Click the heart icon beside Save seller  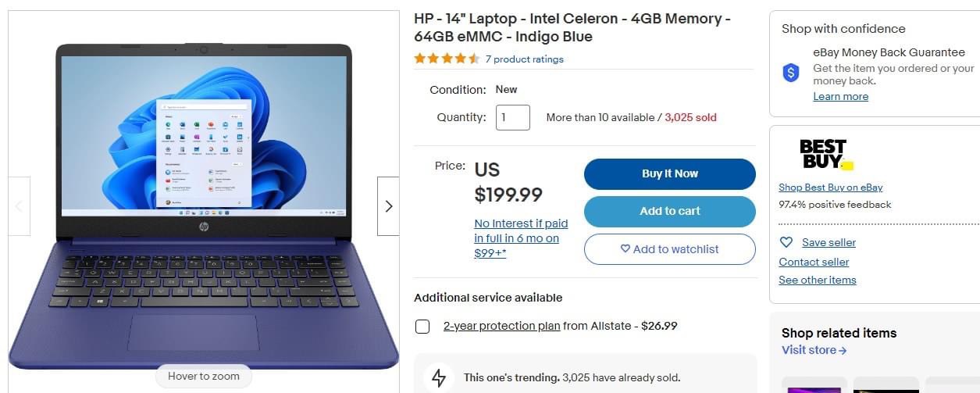(x=786, y=242)
